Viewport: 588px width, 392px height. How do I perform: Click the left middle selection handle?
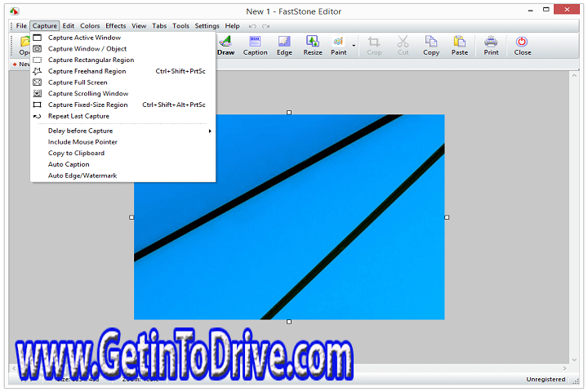pyautogui.click(x=131, y=217)
